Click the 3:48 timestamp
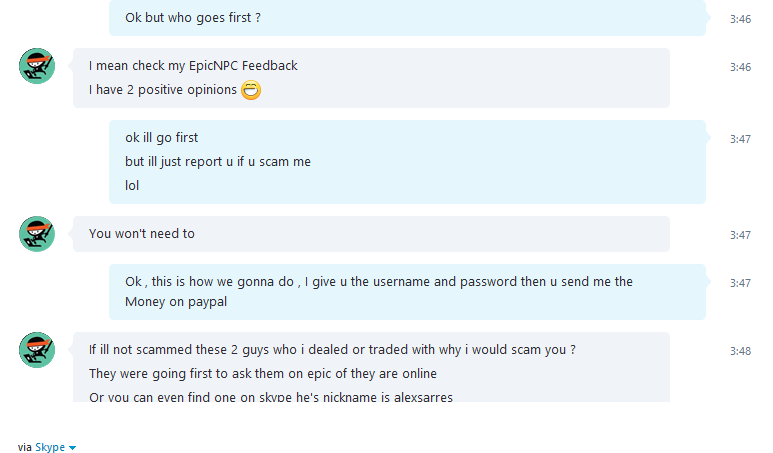Screen dimensions: 773x453 [x=740, y=351]
